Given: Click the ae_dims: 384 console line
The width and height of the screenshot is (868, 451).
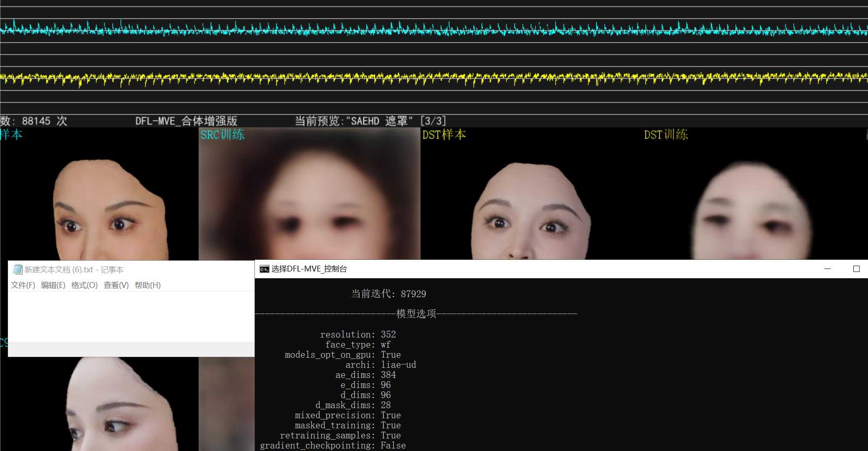Looking at the screenshot, I should (365, 375).
